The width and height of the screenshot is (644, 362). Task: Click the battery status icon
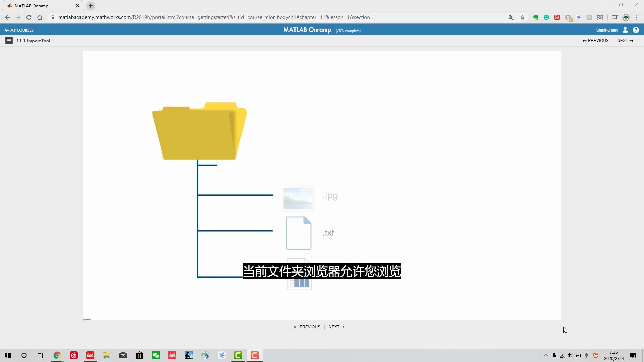tap(578, 355)
